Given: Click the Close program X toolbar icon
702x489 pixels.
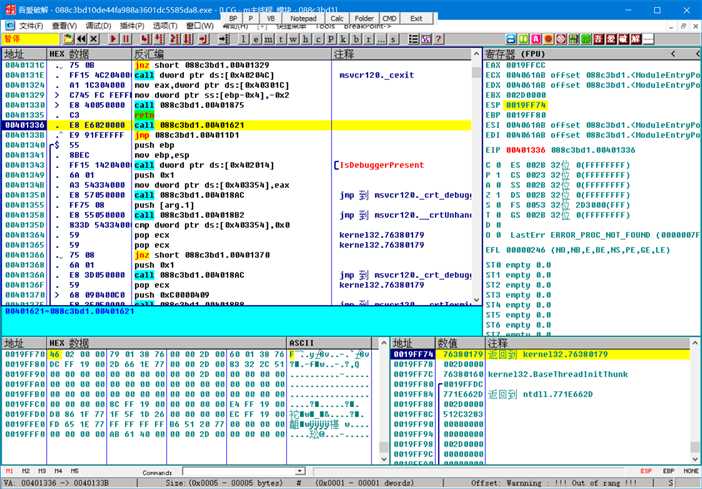Looking at the screenshot, I should click(x=94, y=39).
